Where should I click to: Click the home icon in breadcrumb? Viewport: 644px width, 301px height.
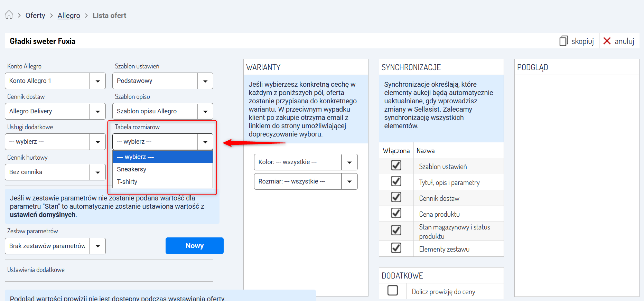pos(9,15)
